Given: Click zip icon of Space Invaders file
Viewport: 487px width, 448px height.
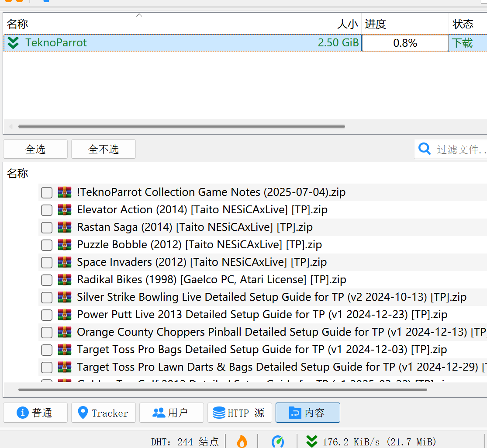Looking at the screenshot, I should tap(65, 262).
